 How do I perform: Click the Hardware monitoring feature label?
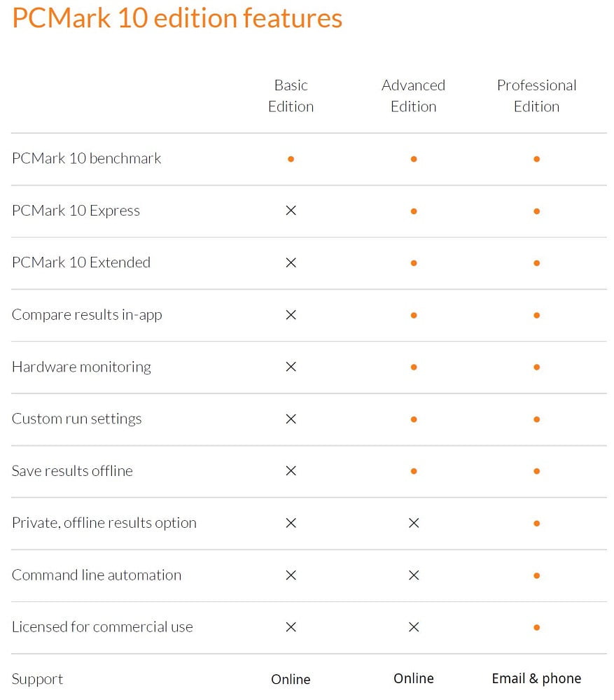point(81,367)
